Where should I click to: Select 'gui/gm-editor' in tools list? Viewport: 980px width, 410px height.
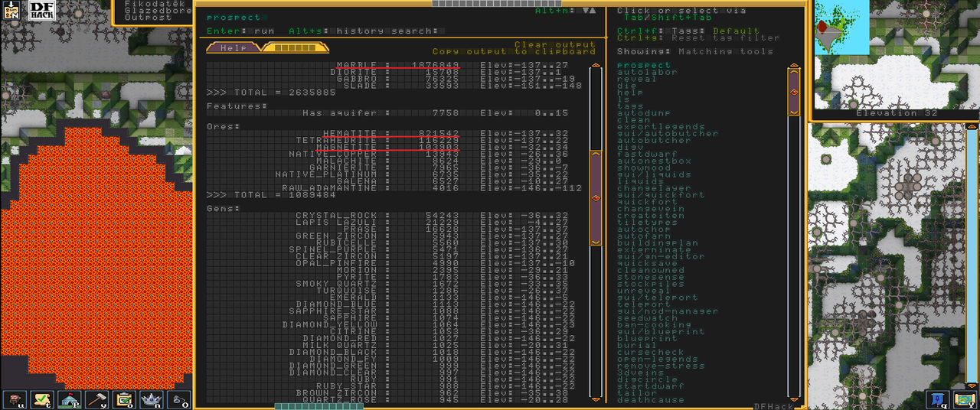(x=661, y=258)
